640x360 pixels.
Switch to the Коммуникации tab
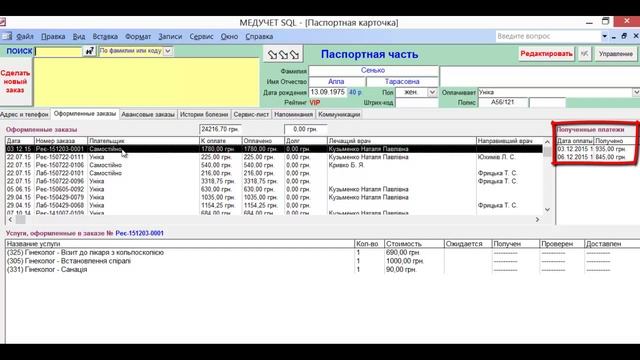339,115
